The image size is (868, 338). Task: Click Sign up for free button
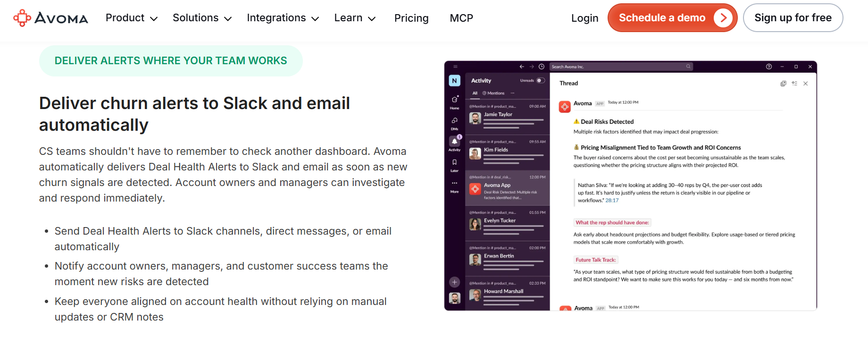point(793,18)
